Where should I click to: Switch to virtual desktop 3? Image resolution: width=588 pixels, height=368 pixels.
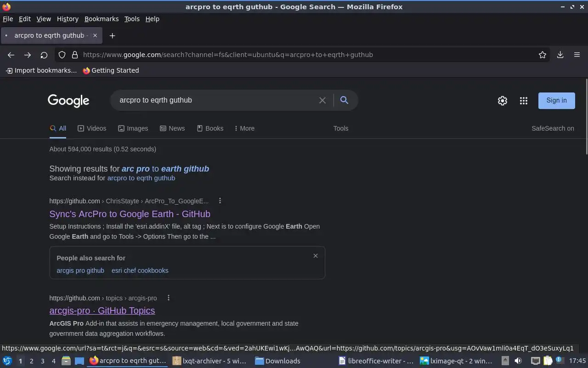click(x=42, y=361)
